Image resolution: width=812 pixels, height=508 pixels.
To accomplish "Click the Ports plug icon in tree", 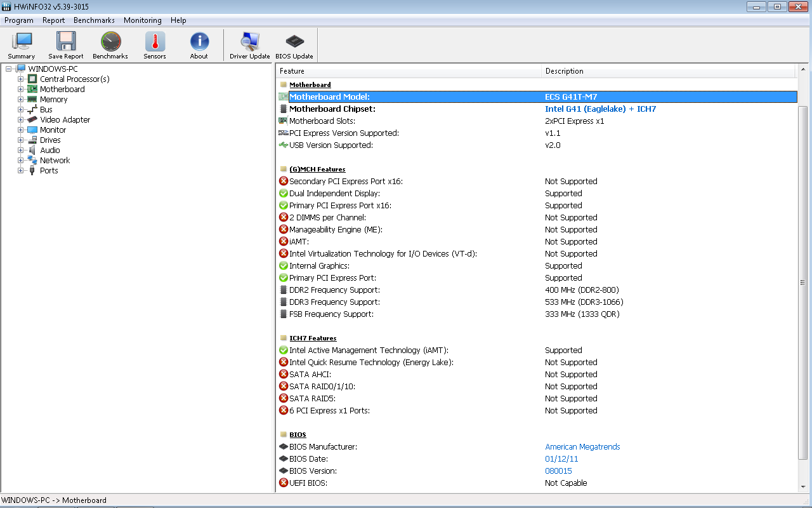I will [32, 170].
